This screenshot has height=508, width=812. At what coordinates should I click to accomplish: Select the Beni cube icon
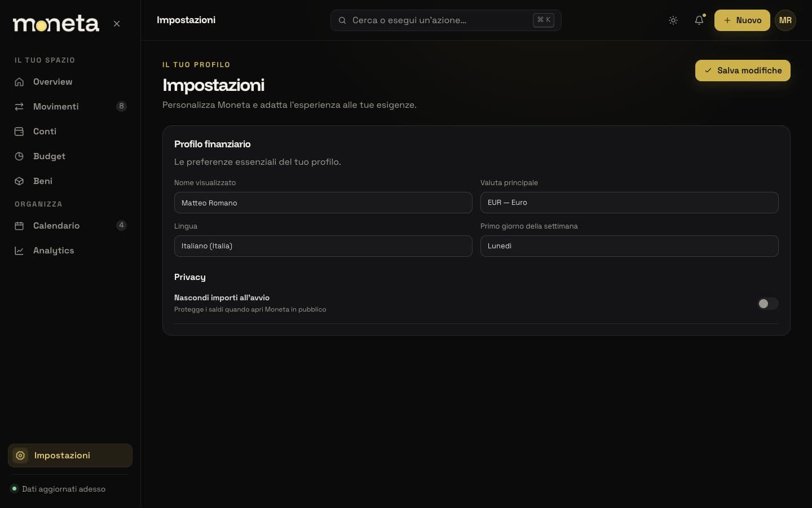[x=19, y=181]
